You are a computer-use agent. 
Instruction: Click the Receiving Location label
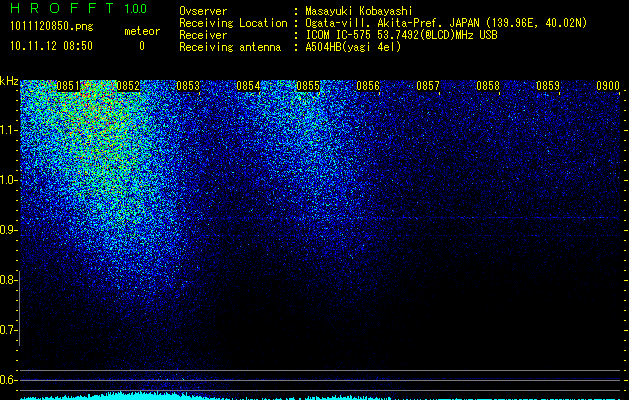233,23
